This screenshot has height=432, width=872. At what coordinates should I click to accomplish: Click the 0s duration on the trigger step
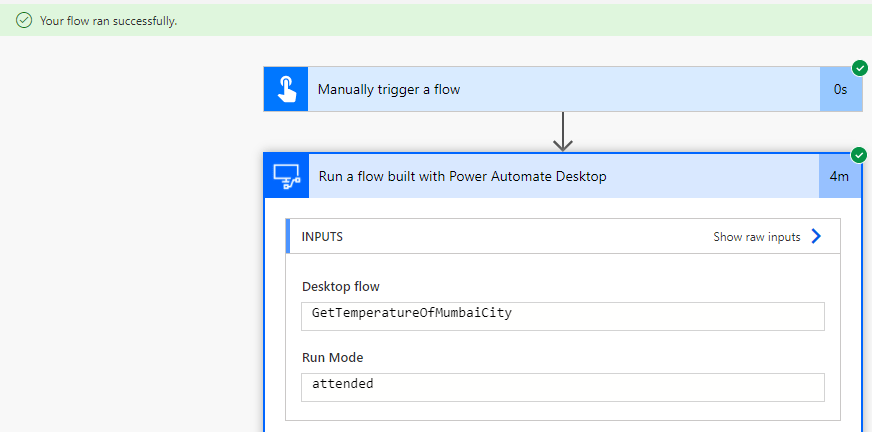[840, 89]
